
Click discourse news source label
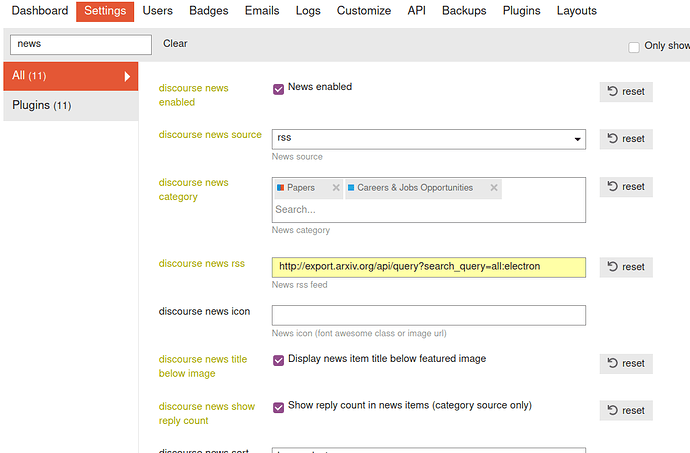click(x=210, y=135)
